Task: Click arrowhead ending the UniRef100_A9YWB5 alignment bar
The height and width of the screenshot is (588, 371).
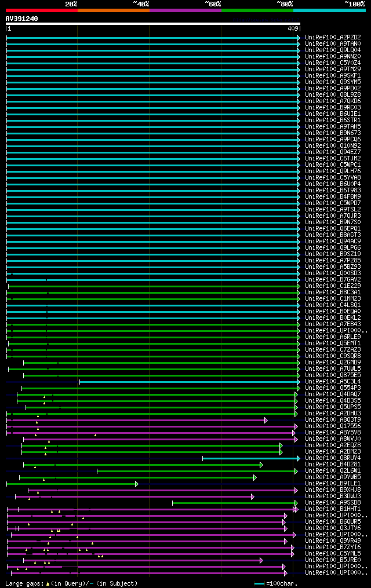Action: tap(255, 478)
